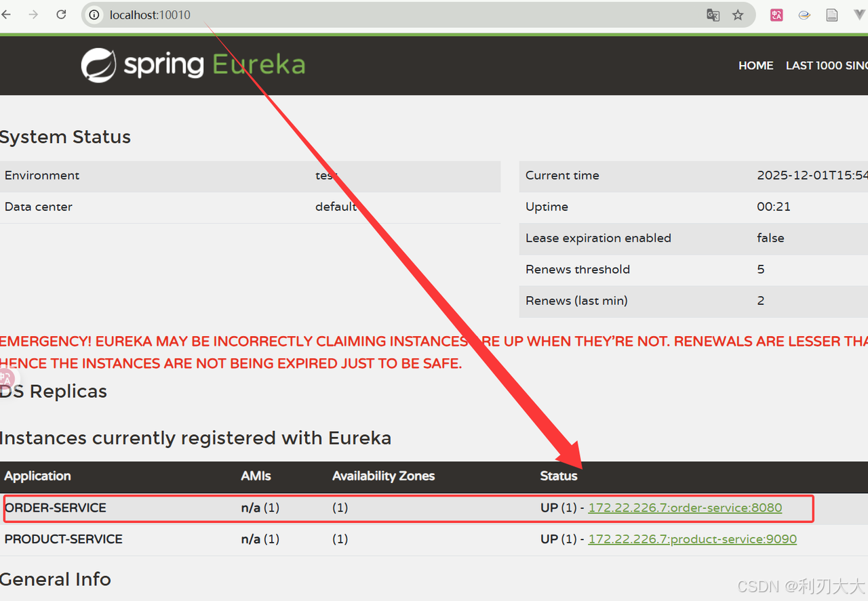The height and width of the screenshot is (601, 868).
Task: Reload the Eureka dashboard page
Action: pos(61,15)
